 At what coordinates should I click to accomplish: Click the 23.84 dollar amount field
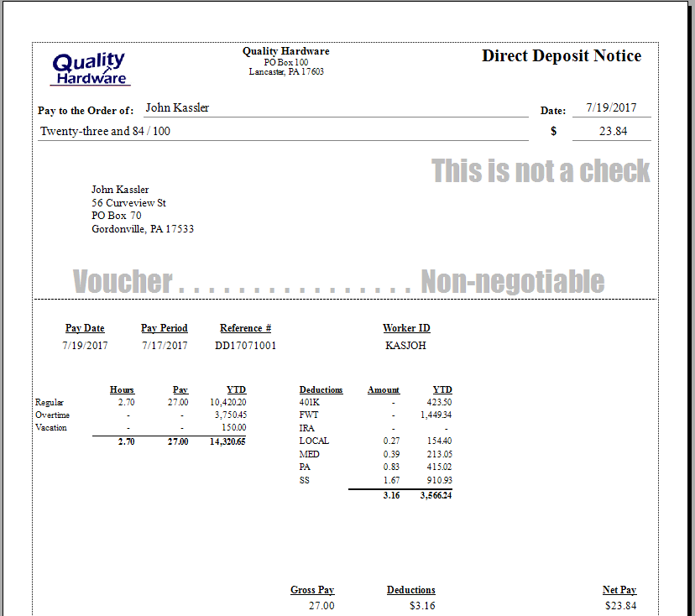612,131
